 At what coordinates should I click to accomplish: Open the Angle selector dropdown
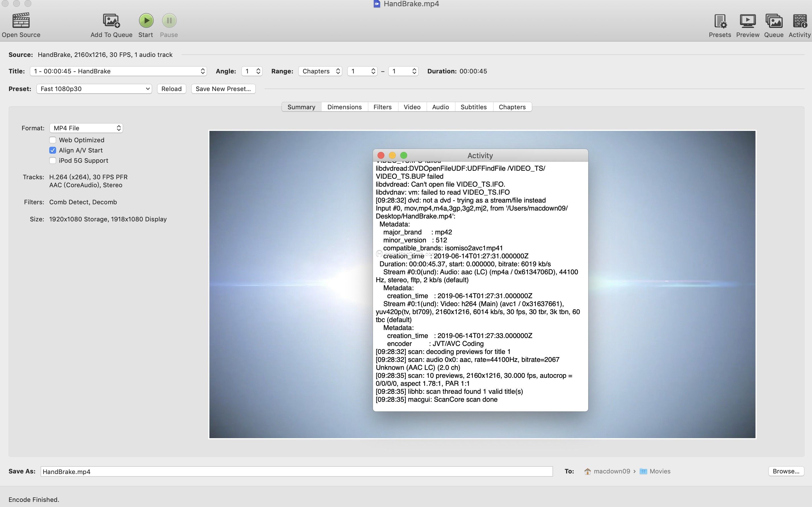point(252,71)
